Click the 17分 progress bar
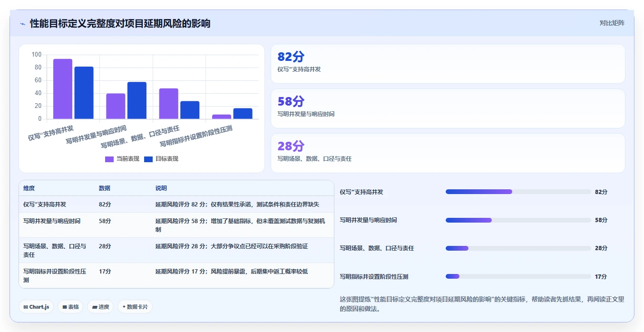The width and height of the screenshot is (644, 332). (518, 276)
